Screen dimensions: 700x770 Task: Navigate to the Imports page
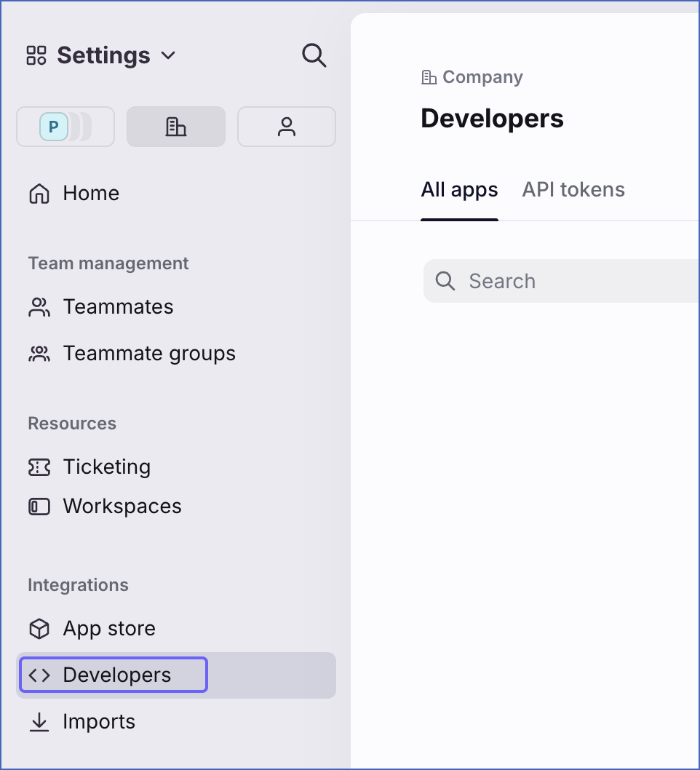(99, 721)
